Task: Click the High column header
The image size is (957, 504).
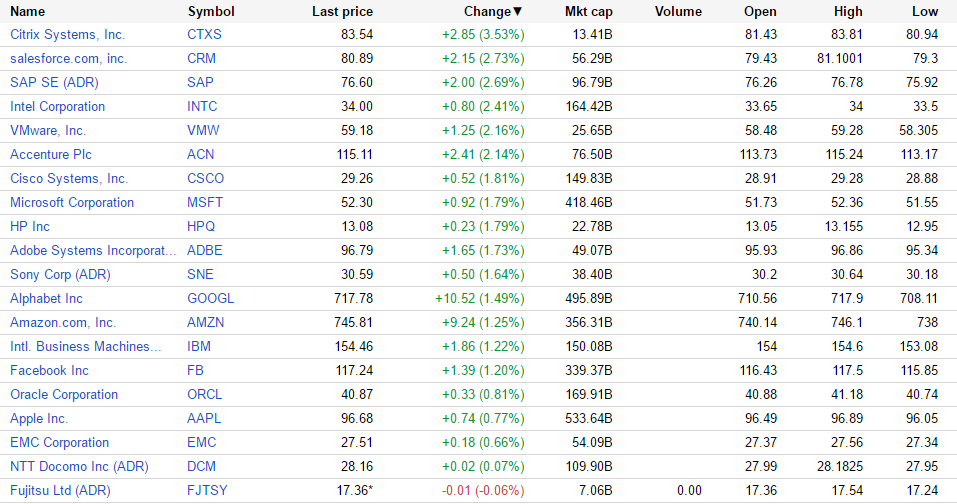Action: point(848,12)
